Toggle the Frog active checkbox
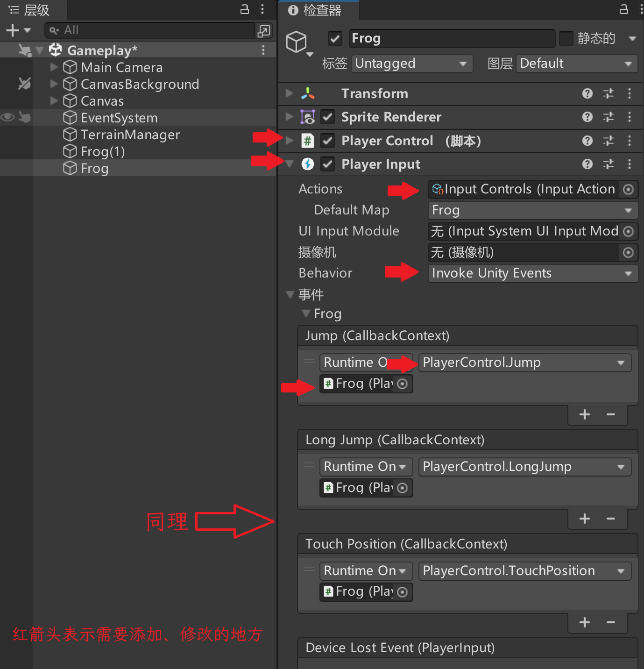The width and height of the screenshot is (644, 669). (335, 39)
